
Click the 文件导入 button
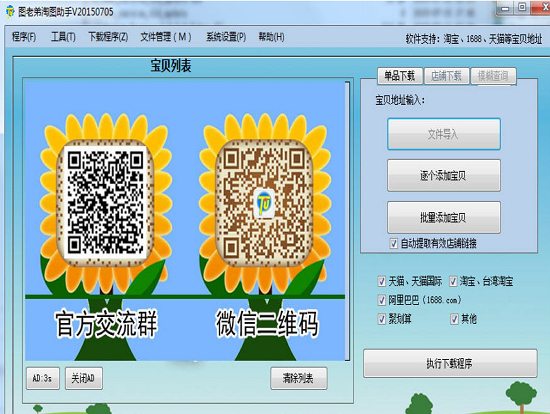pos(444,134)
